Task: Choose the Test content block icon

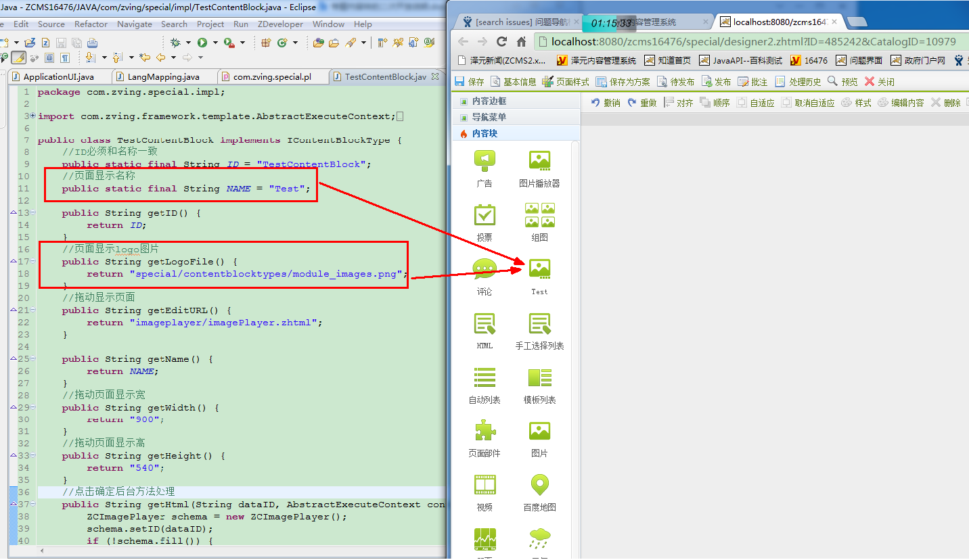Action: [539, 269]
